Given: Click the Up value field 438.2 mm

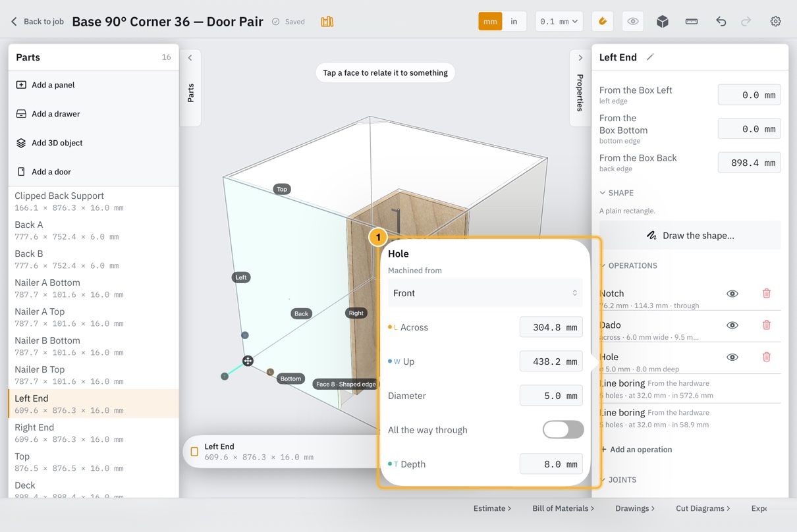Looking at the screenshot, I should tap(551, 361).
